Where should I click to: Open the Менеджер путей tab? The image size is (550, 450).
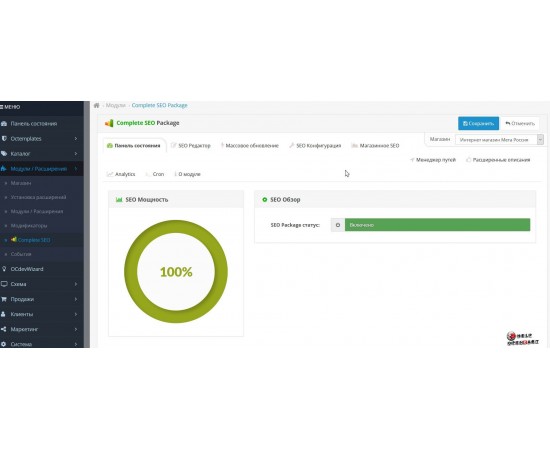[433, 160]
